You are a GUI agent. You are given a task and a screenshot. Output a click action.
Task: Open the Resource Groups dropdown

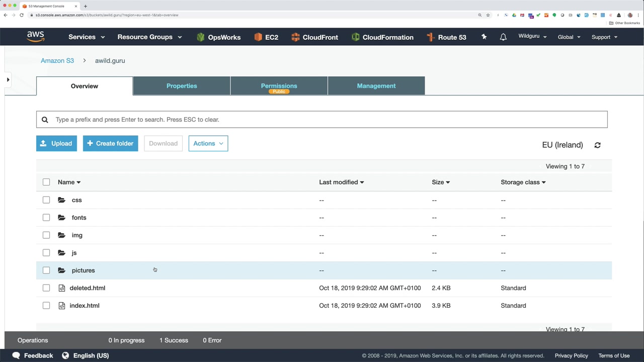click(x=149, y=37)
